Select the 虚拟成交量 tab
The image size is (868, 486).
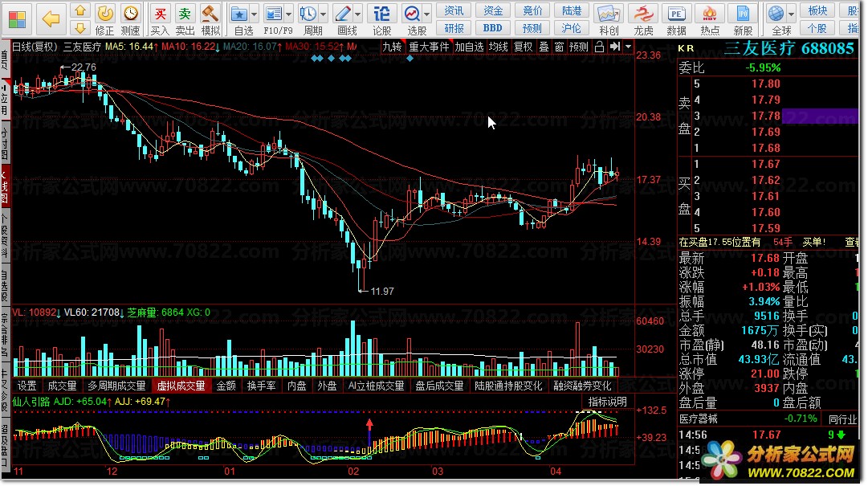tap(181, 386)
